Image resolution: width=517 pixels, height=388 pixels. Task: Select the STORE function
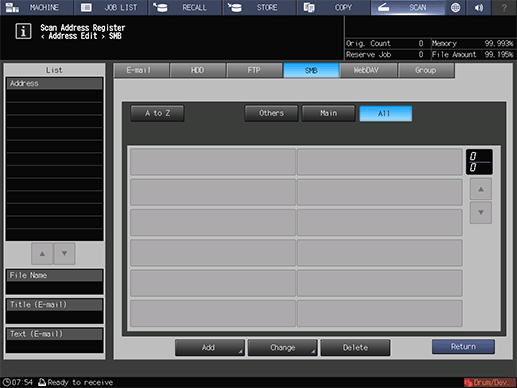[x=260, y=7]
